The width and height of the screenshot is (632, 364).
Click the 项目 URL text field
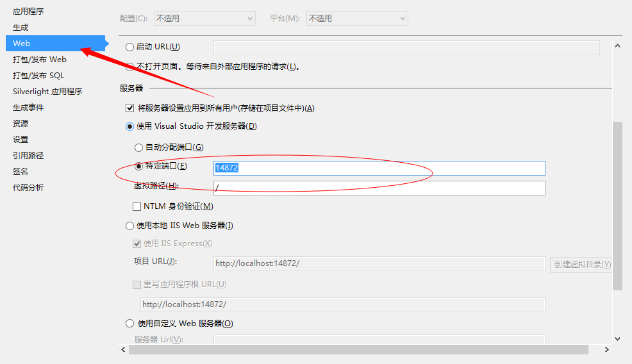pyautogui.click(x=379, y=263)
